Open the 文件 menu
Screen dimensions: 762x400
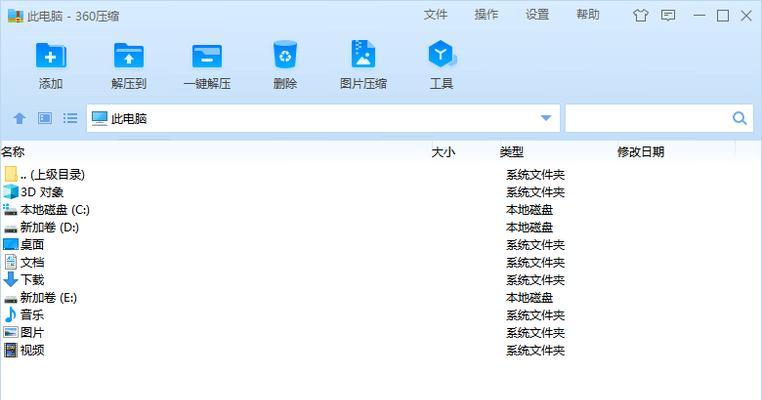point(435,15)
